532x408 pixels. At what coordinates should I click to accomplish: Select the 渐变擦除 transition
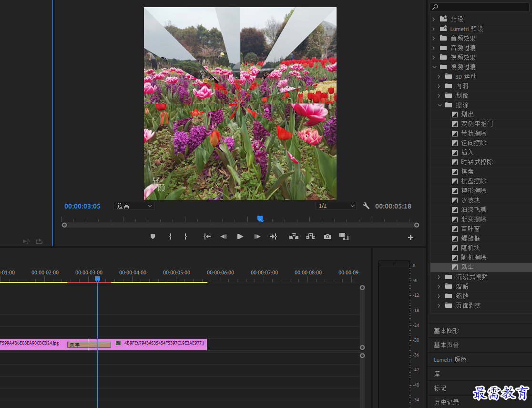pos(473,219)
